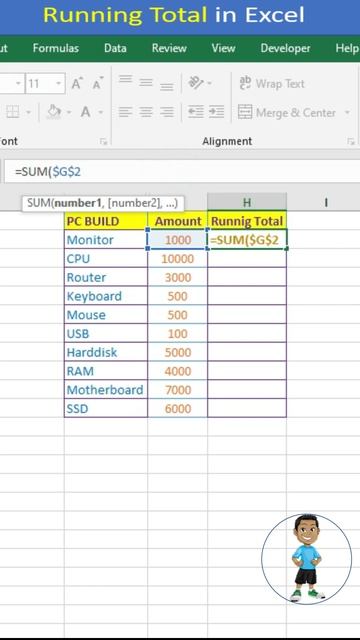The image size is (360, 640).
Task: Click the Orientation text rotate icon
Action: click(196, 83)
